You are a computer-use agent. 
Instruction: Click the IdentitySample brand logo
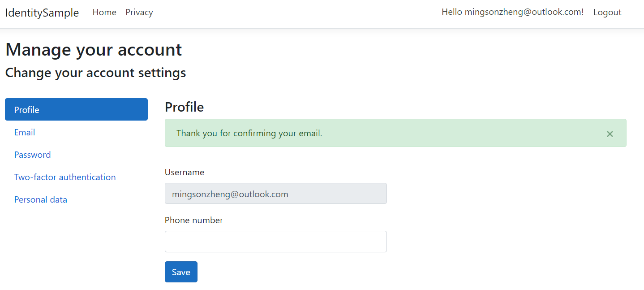point(42,13)
